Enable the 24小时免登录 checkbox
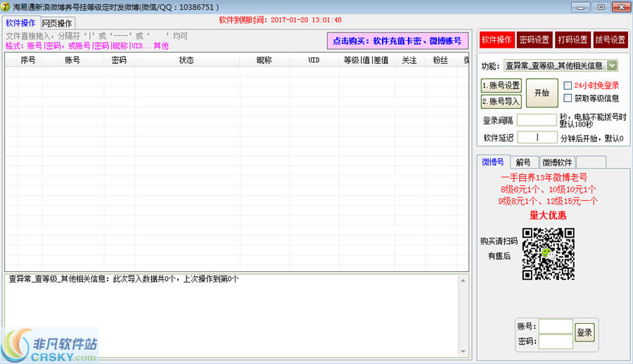 coord(568,86)
